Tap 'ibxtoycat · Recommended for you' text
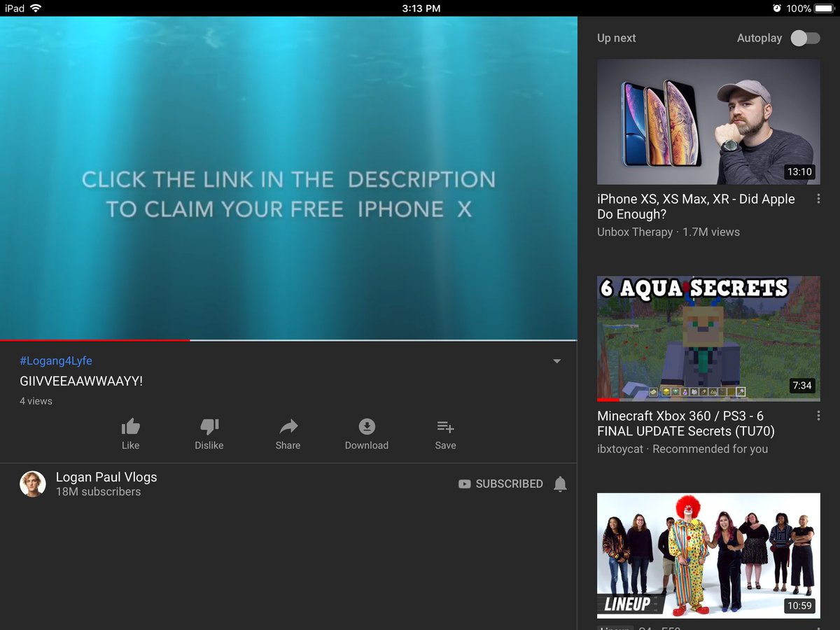The image size is (840, 630). pyautogui.click(x=682, y=449)
